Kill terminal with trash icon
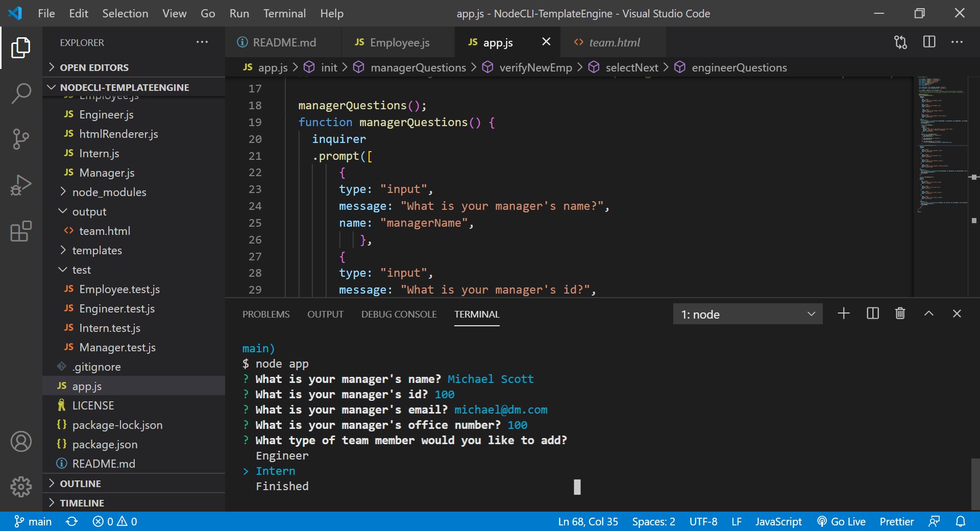Screen dimensions: 980x531 point(900,313)
